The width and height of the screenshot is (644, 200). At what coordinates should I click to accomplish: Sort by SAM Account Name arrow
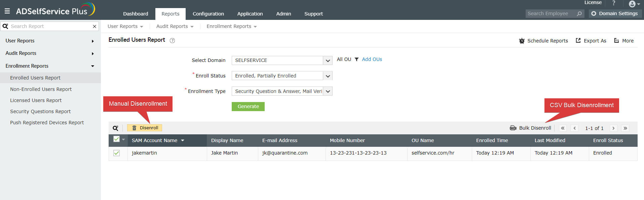tap(183, 140)
